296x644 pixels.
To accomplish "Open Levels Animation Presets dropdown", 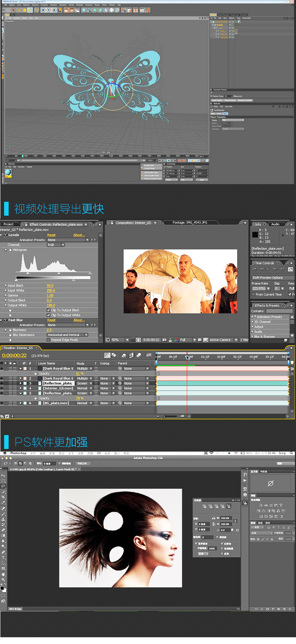I will [x=68, y=240].
